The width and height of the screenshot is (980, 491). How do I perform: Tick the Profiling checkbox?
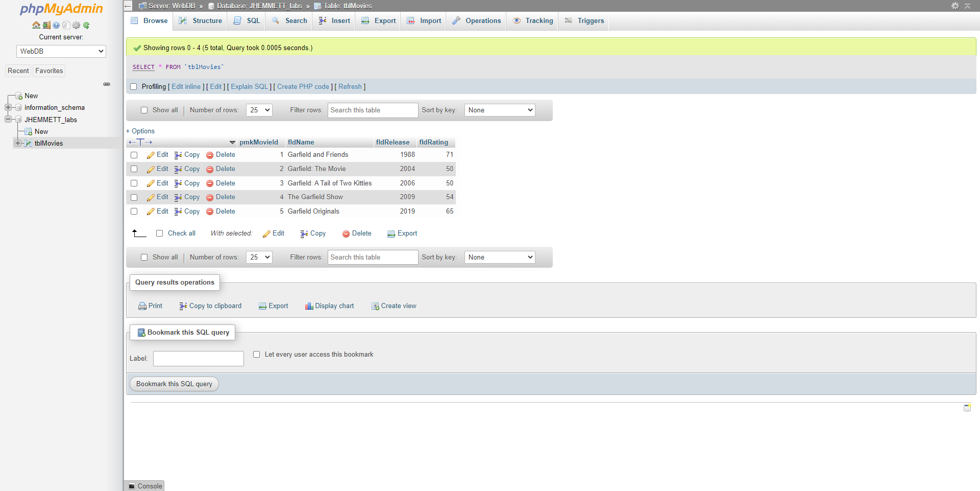coord(134,87)
